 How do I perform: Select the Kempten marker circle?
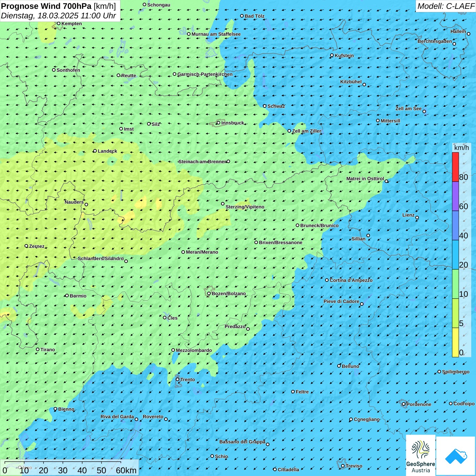point(59,23)
